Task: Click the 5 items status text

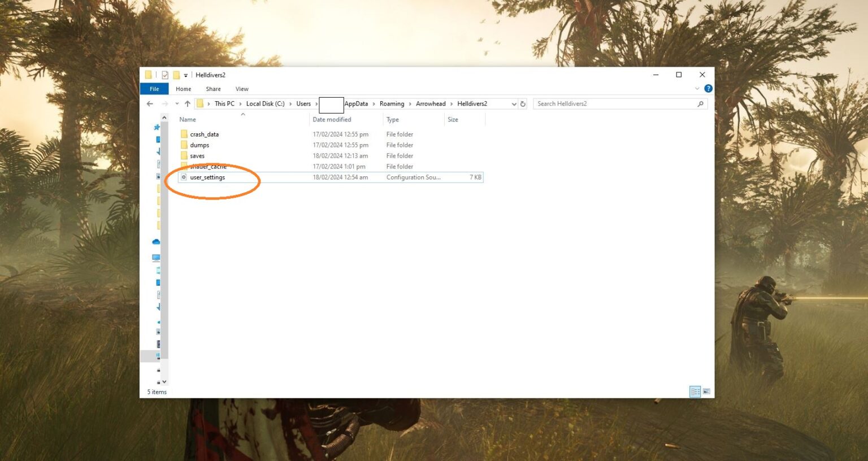Action: coord(157,392)
